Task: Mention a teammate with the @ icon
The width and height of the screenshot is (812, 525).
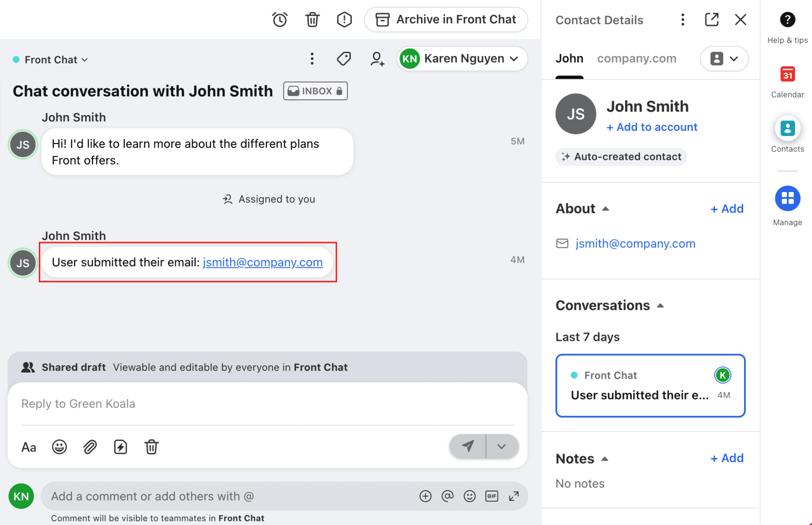Action: pos(448,496)
